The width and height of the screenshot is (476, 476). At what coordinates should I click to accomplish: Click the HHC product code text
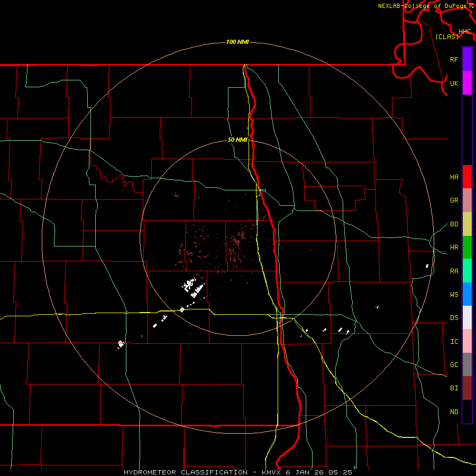(465, 32)
